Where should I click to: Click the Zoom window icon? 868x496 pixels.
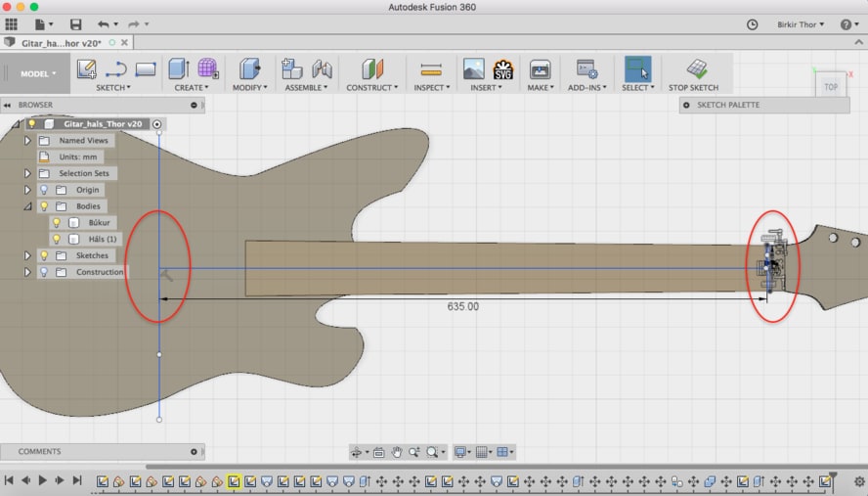(x=432, y=452)
